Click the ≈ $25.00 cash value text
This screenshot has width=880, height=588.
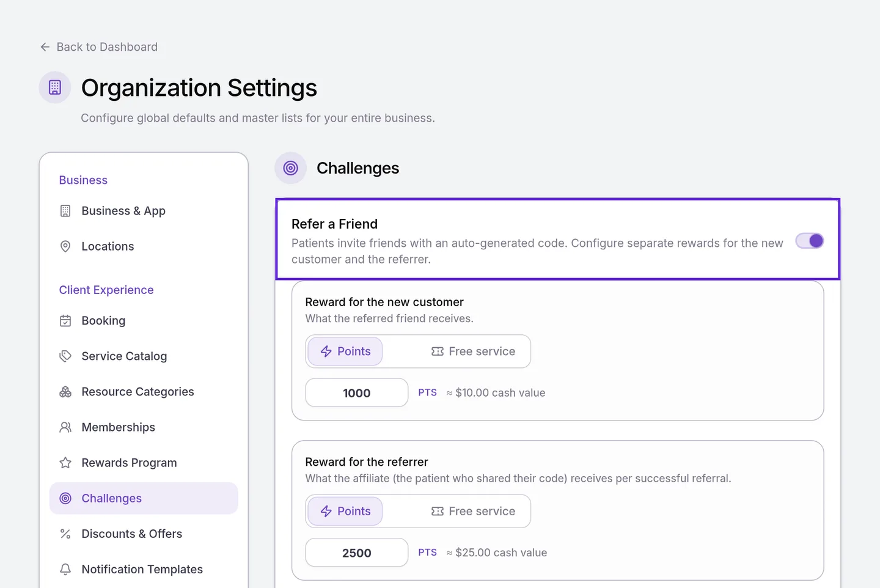point(496,553)
